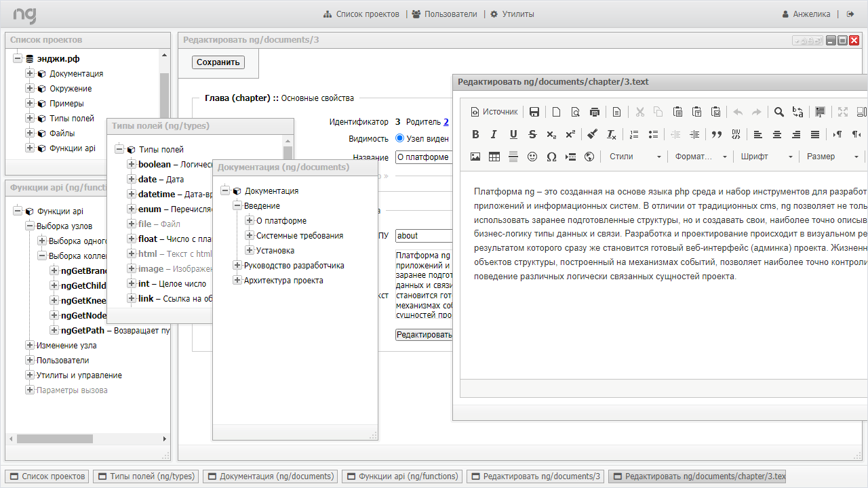Viewport: 868px width, 488px height.
Task: Click the Paste as plain text icon
Action: [x=696, y=112]
